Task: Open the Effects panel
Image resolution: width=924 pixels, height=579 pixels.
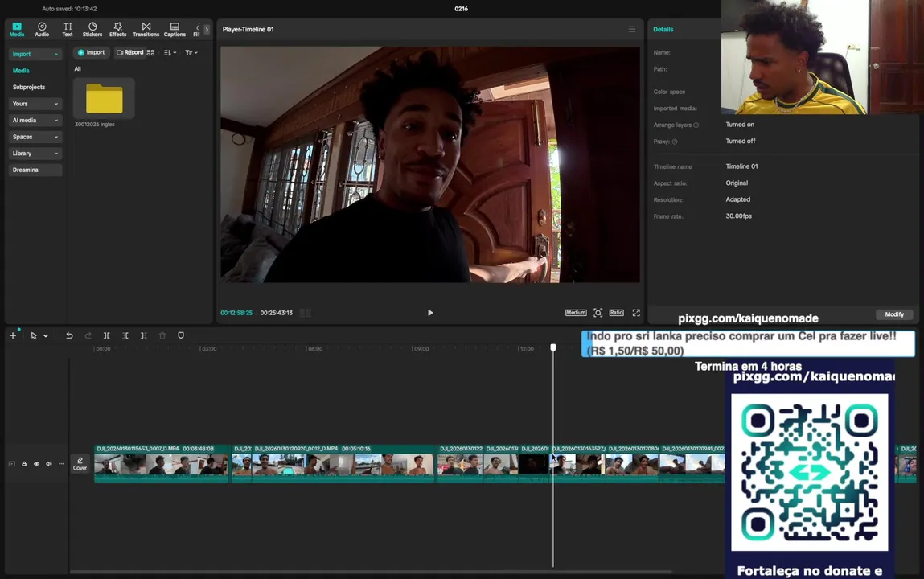Action: point(118,30)
